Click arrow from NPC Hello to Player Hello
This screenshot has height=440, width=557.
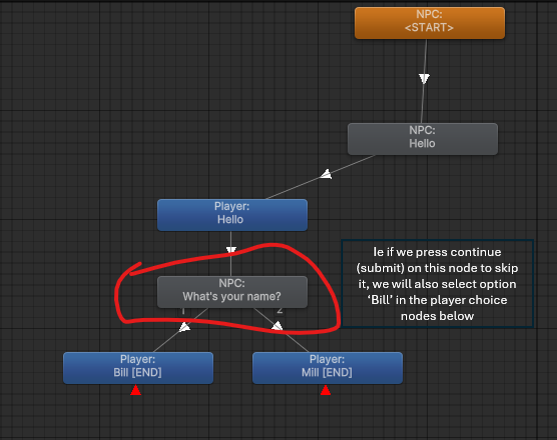click(x=326, y=174)
